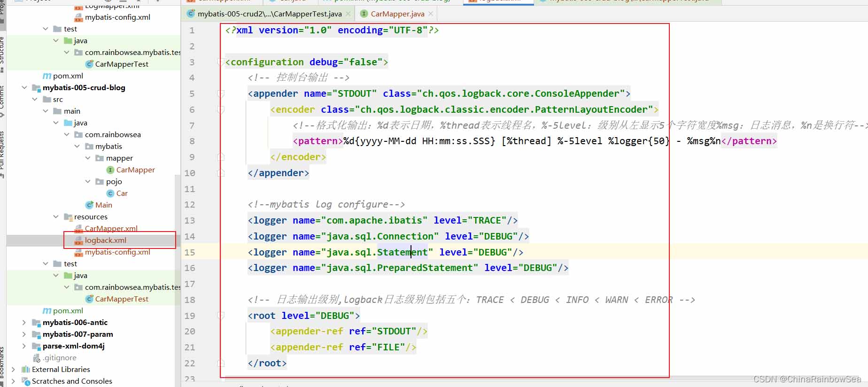Click the mybatis-005-crud-blog module folder icon

click(x=36, y=88)
